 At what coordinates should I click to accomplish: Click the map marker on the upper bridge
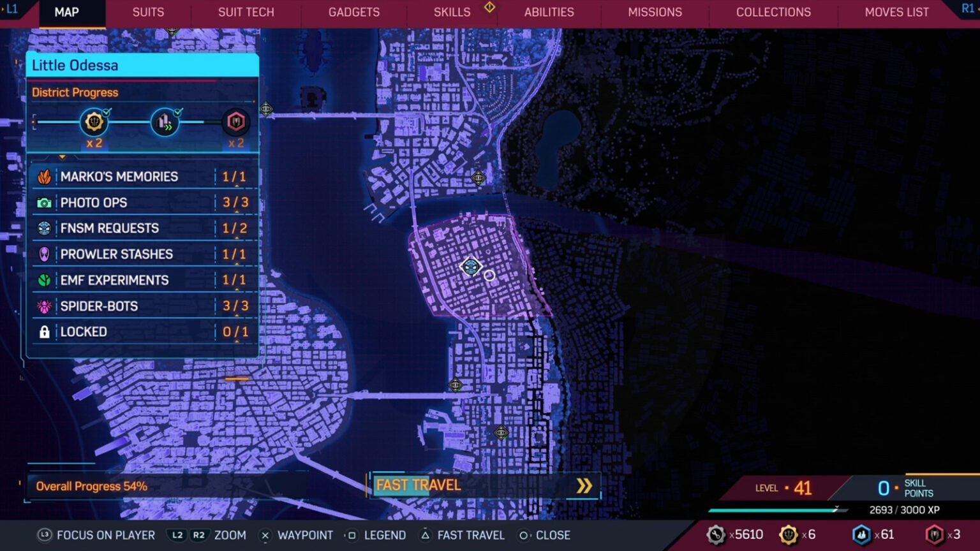[x=266, y=109]
